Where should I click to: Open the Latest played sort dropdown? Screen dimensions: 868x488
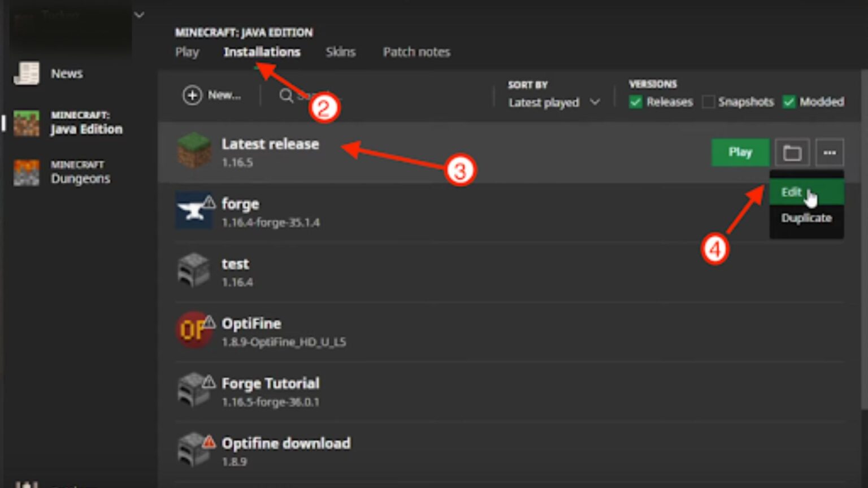553,102
